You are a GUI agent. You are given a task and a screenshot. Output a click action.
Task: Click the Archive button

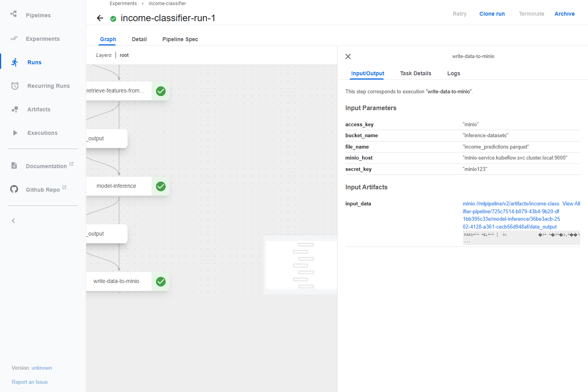coord(564,14)
